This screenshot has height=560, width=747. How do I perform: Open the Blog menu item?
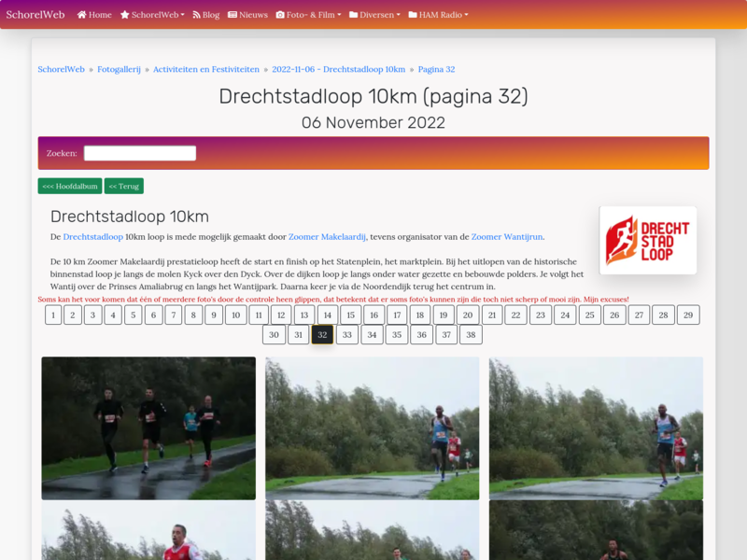pyautogui.click(x=205, y=15)
